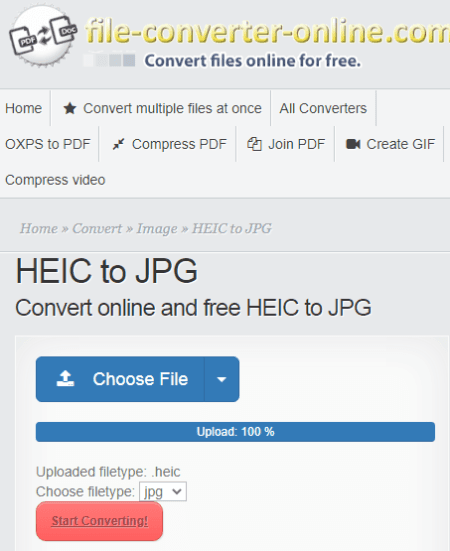Click the Upload 100 % progress bar
This screenshot has height=551, width=450.
pos(235,432)
